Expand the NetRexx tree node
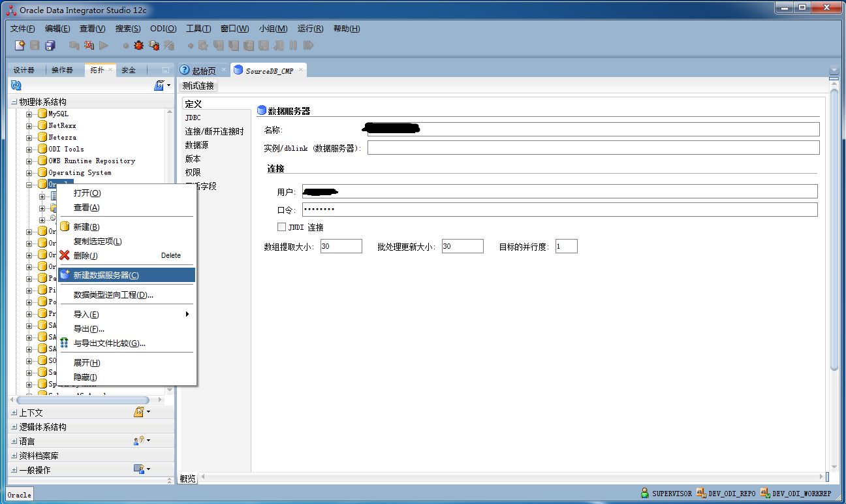 click(29, 126)
